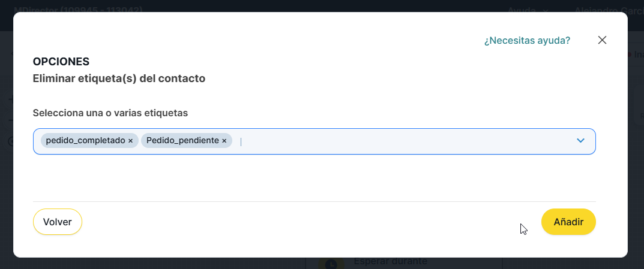Screen dimensions: 644x269
Task: Remove the pedido_completado tag with its ×
Action: pyautogui.click(x=130, y=141)
